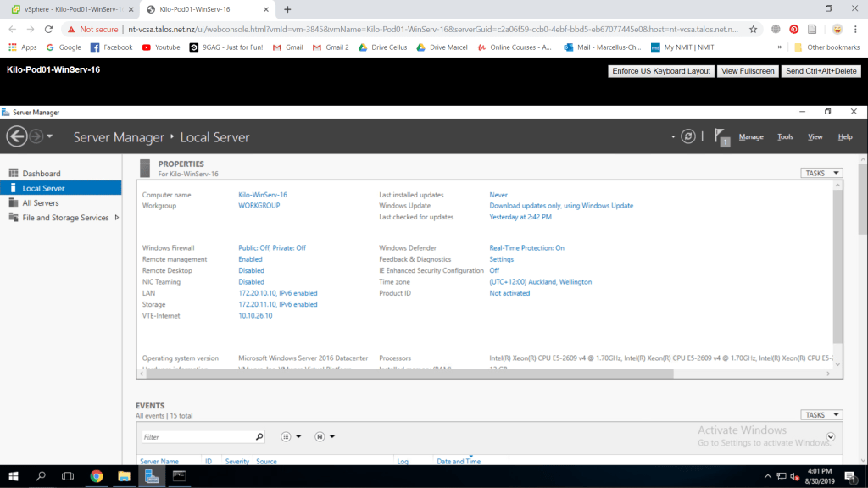Open the Properties TASKS dropdown

[821, 173]
